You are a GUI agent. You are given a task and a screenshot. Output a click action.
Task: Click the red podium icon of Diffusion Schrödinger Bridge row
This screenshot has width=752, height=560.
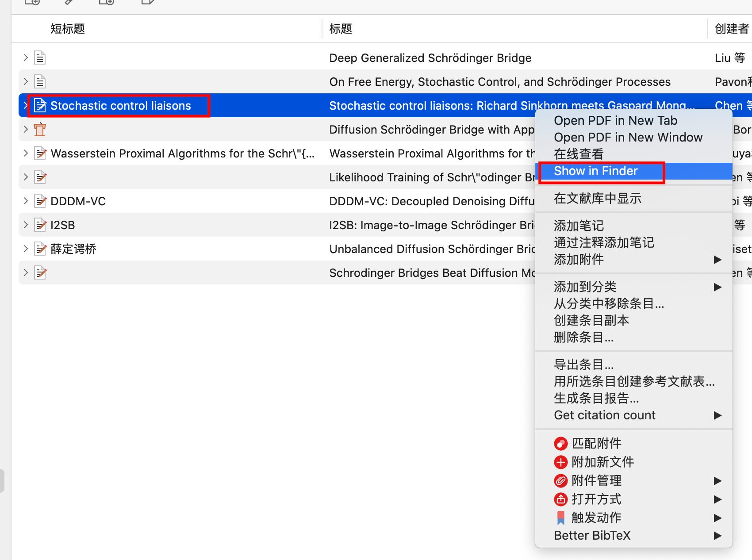(x=40, y=130)
